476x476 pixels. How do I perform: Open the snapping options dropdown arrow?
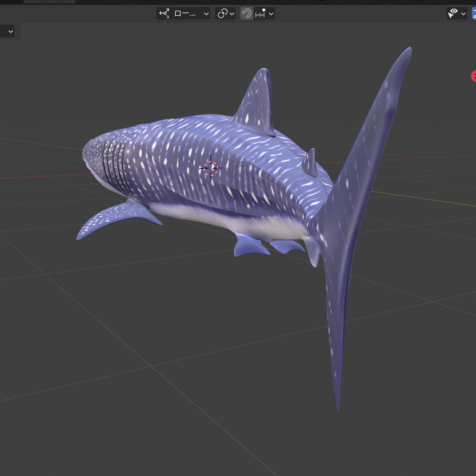click(x=271, y=14)
